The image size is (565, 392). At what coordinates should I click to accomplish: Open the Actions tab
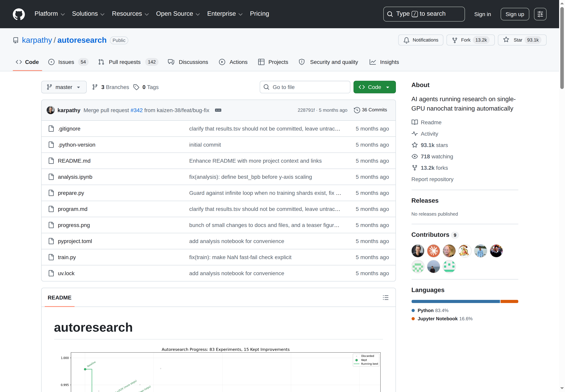[x=233, y=62]
